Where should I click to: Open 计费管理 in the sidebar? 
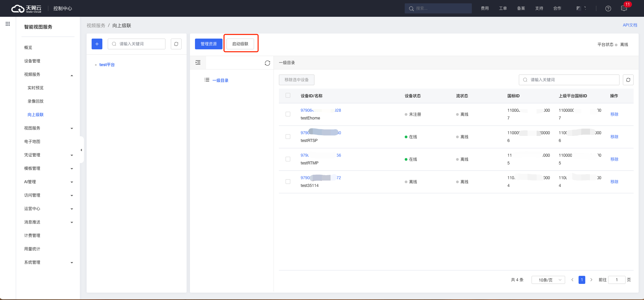click(32, 236)
